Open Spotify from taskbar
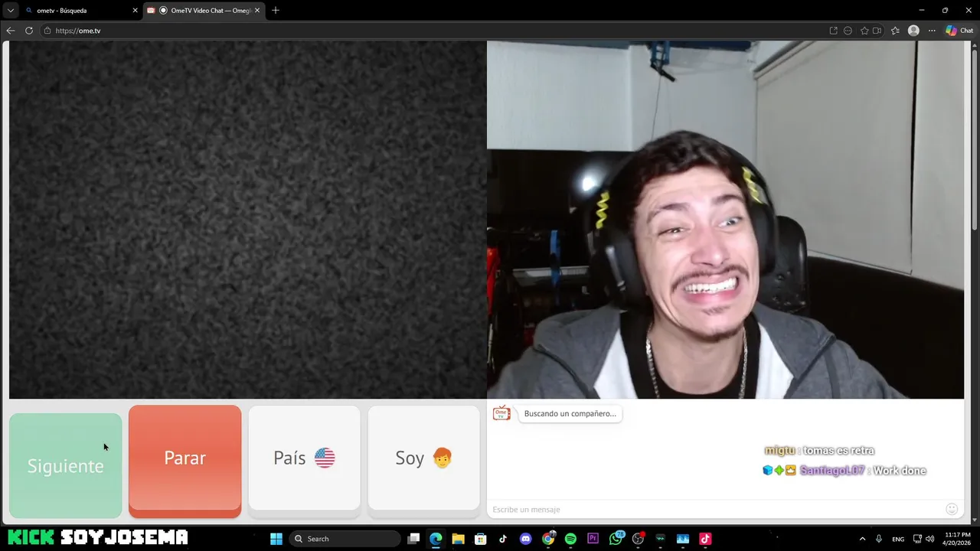Image resolution: width=980 pixels, height=551 pixels. [570, 539]
